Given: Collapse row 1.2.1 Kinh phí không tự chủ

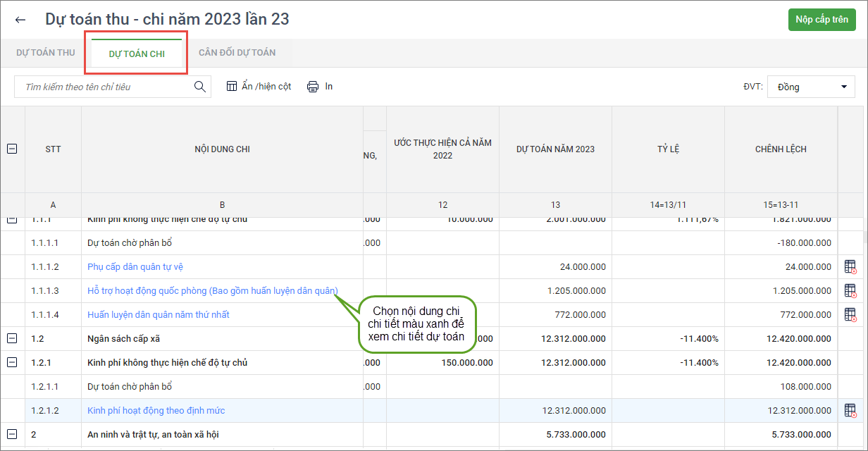Looking at the screenshot, I should [12, 363].
